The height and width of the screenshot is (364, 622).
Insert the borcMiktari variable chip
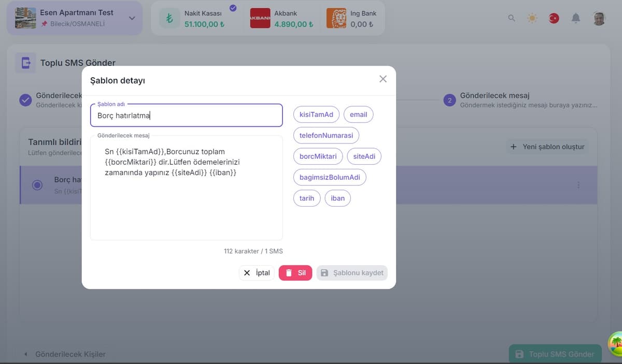coord(318,156)
